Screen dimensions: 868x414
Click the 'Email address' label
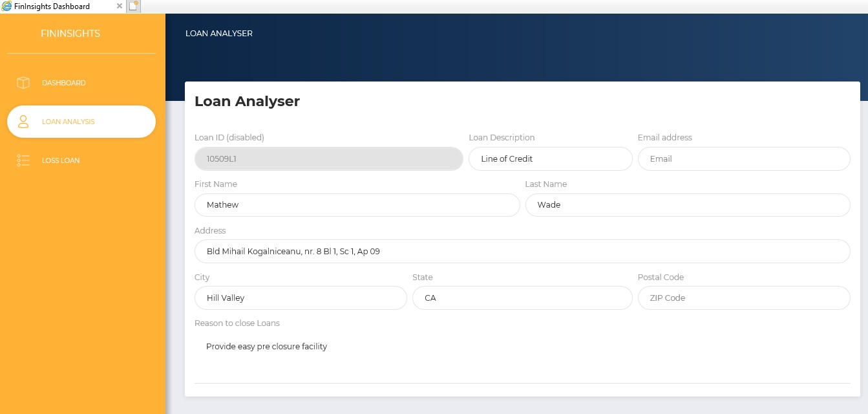665,138
